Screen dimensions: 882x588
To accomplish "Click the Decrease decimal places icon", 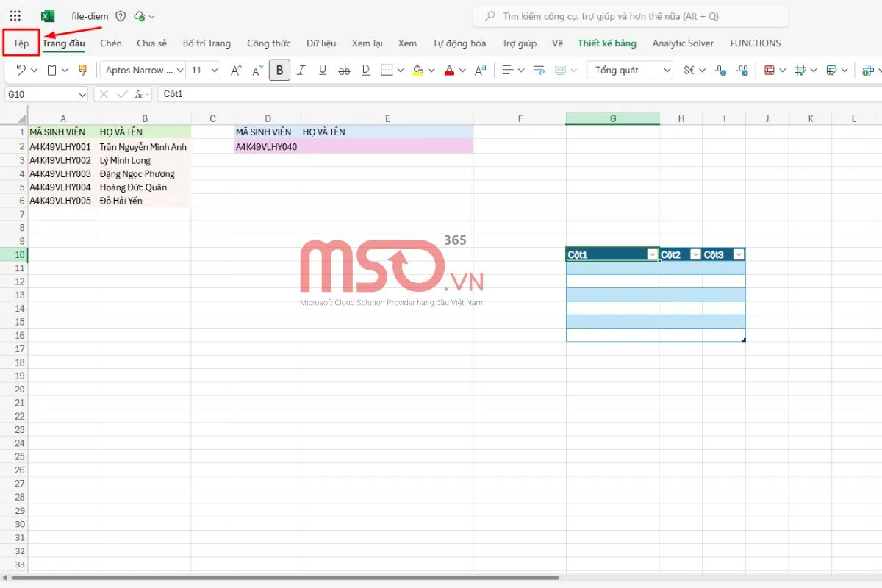I will coord(742,71).
